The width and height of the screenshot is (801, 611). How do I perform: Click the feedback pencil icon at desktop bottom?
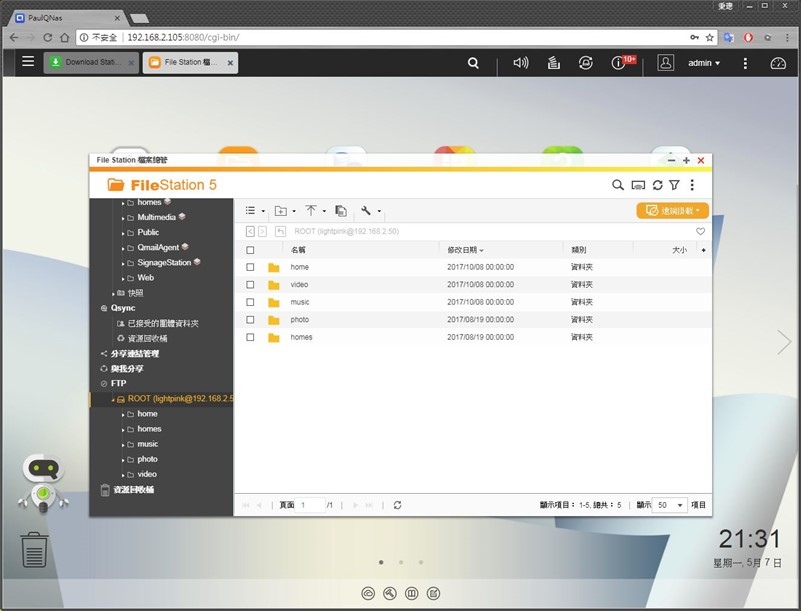433,593
